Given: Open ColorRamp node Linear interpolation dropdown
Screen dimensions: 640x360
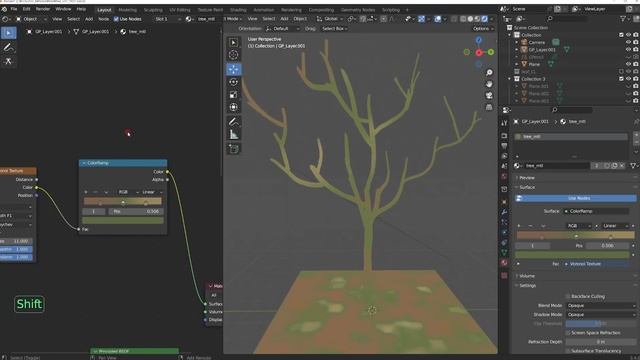Looking at the screenshot, I should pos(152,192).
